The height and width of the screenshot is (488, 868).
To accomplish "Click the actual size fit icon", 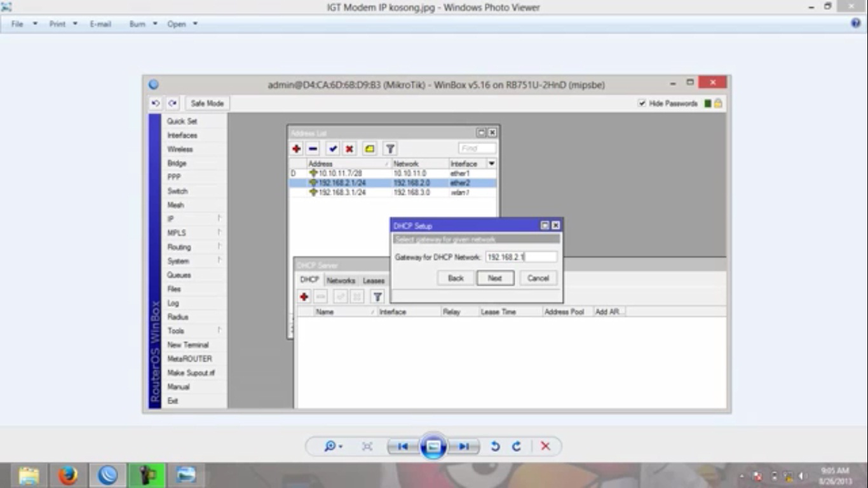I will tap(367, 447).
